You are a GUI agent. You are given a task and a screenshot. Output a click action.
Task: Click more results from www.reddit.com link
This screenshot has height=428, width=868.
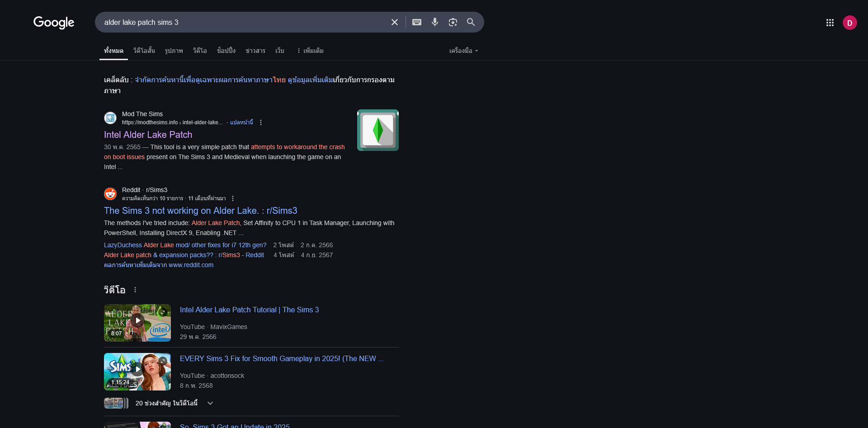click(x=159, y=265)
